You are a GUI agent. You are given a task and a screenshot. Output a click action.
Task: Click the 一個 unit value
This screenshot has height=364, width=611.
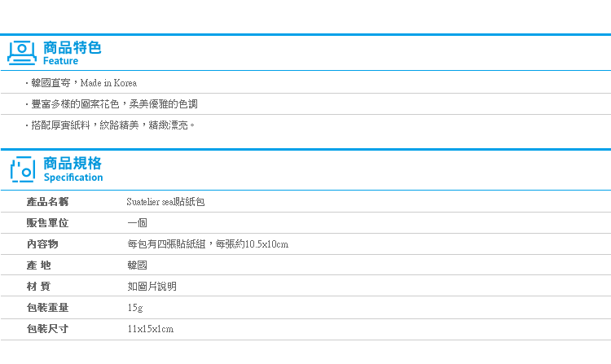[x=137, y=222]
